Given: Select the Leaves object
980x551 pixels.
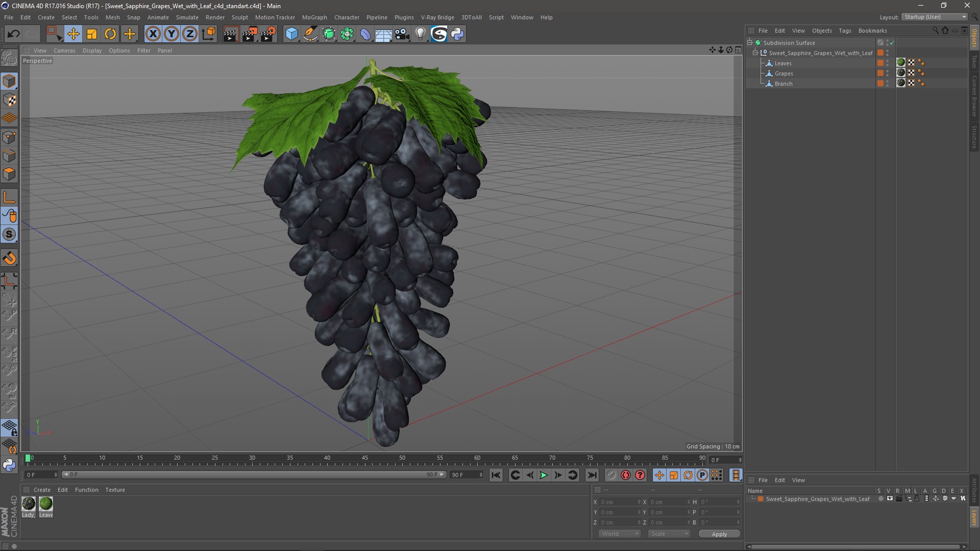Looking at the screenshot, I should click(783, 63).
